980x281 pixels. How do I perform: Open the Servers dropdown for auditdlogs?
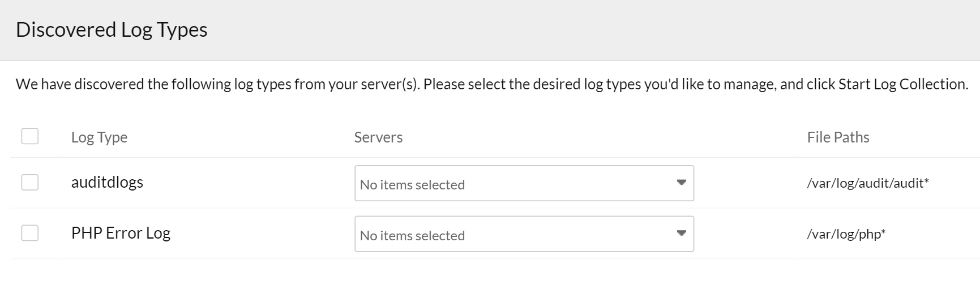point(524,183)
